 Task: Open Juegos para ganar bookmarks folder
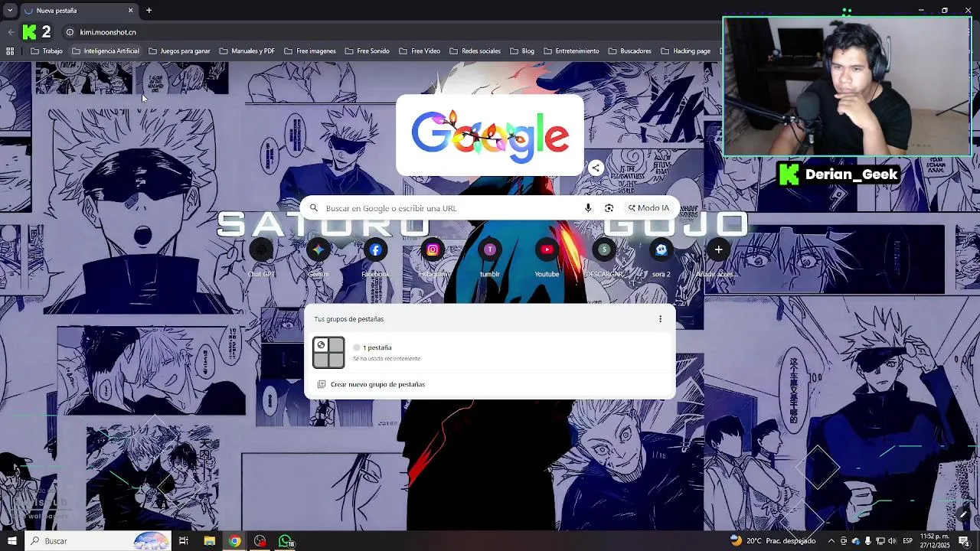[179, 51]
